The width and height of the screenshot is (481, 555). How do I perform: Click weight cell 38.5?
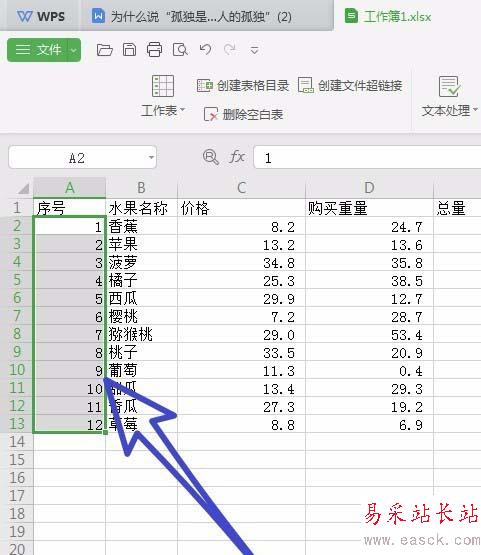[x=369, y=280]
